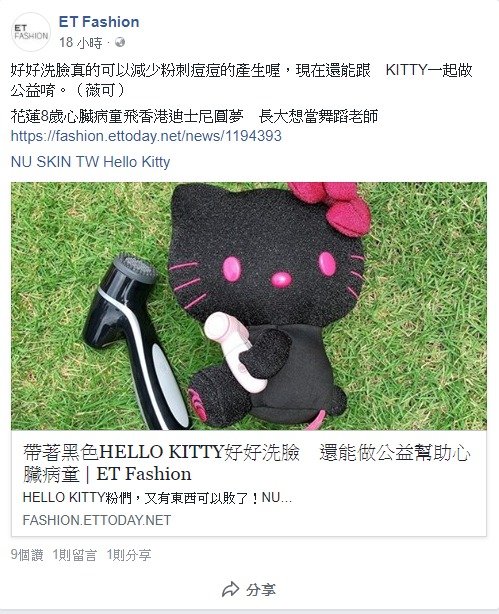
Task: View who liked via 9個讚
Action: [x=27, y=555]
